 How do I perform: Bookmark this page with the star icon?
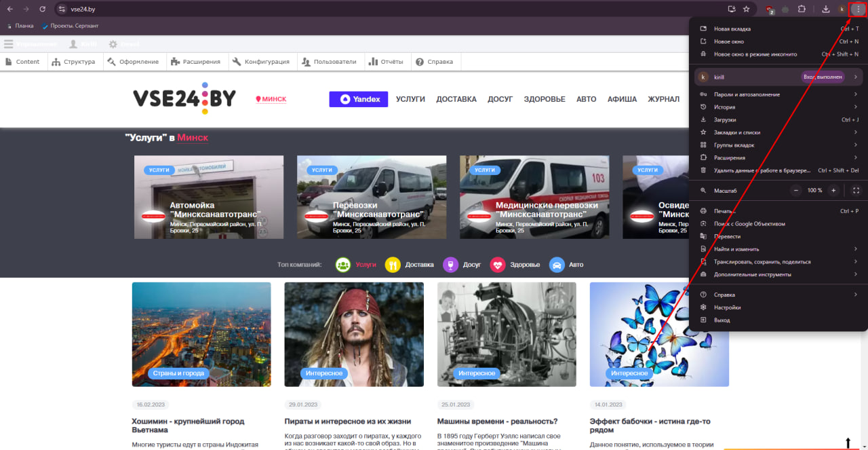pyautogui.click(x=746, y=9)
